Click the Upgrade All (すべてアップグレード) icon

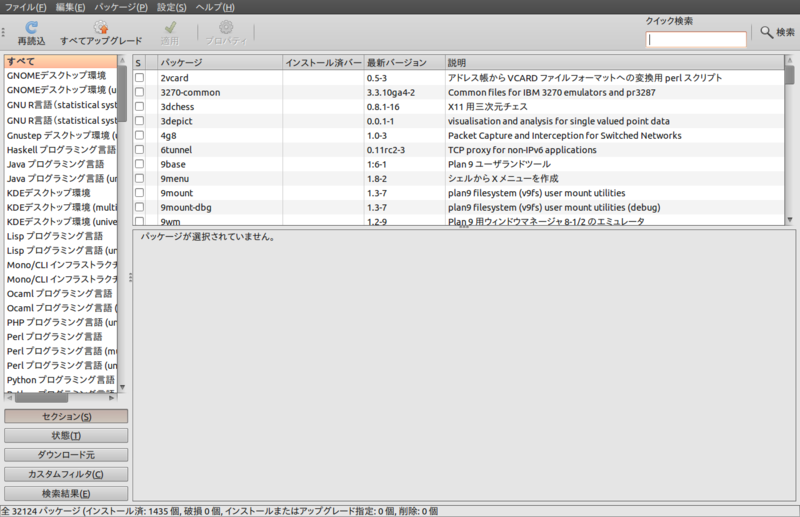coord(101,27)
